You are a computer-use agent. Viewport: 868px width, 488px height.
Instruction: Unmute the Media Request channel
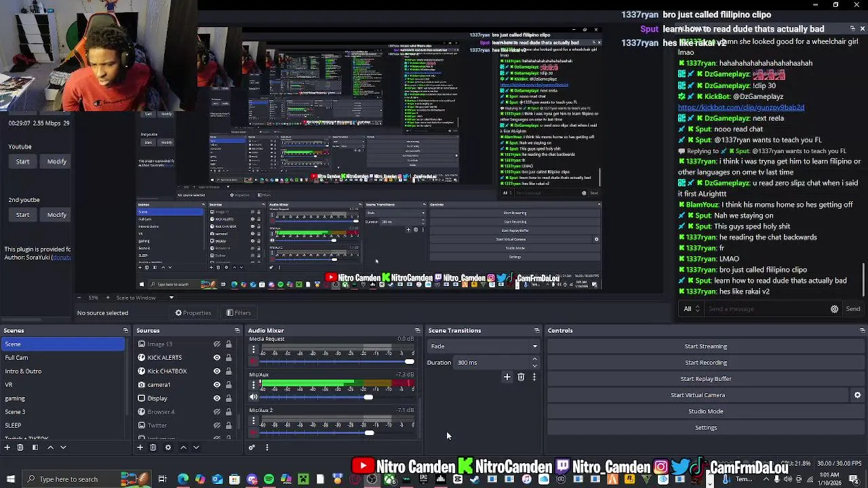pyautogui.click(x=254, y=361)
